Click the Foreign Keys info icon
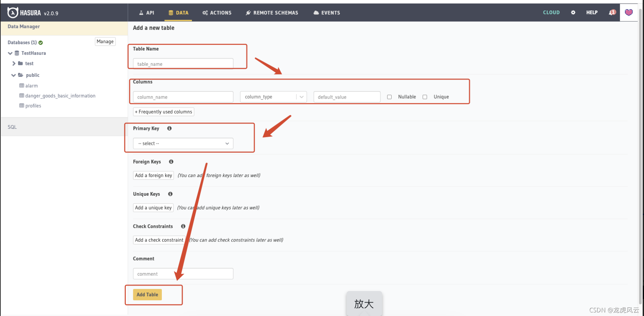The height and width of the screenshot is (316, 644). pyautogui.click(x=171, y=162)
